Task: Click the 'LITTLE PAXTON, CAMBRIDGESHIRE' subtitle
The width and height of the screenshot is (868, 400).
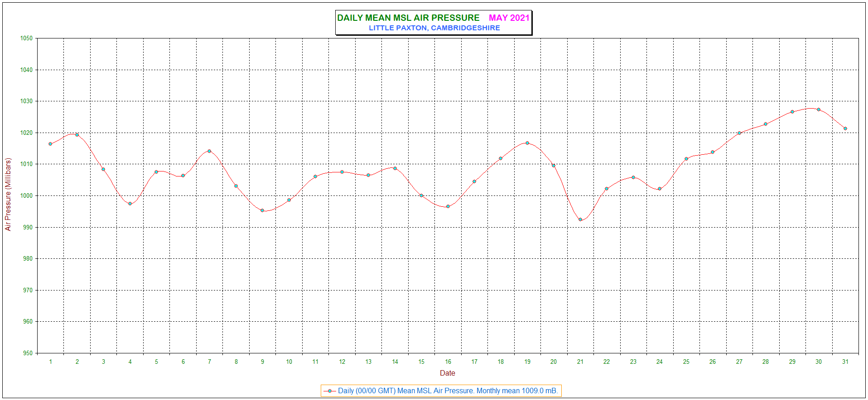Action: tap(434, 28)
